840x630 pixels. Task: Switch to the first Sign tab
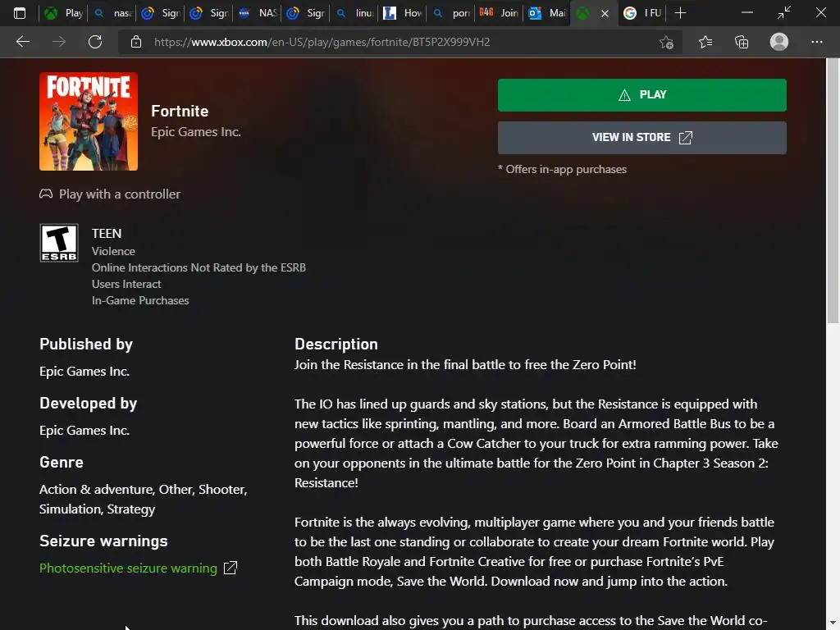(160, 13)
